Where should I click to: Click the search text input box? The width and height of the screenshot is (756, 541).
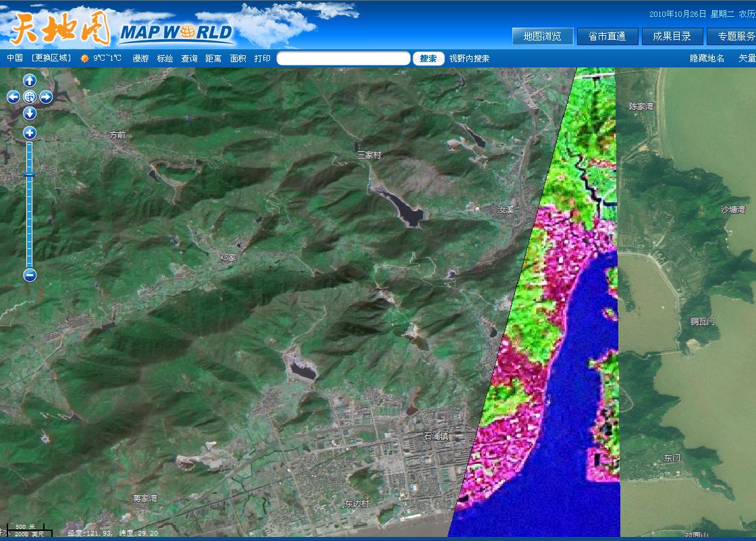pos(343,59)
